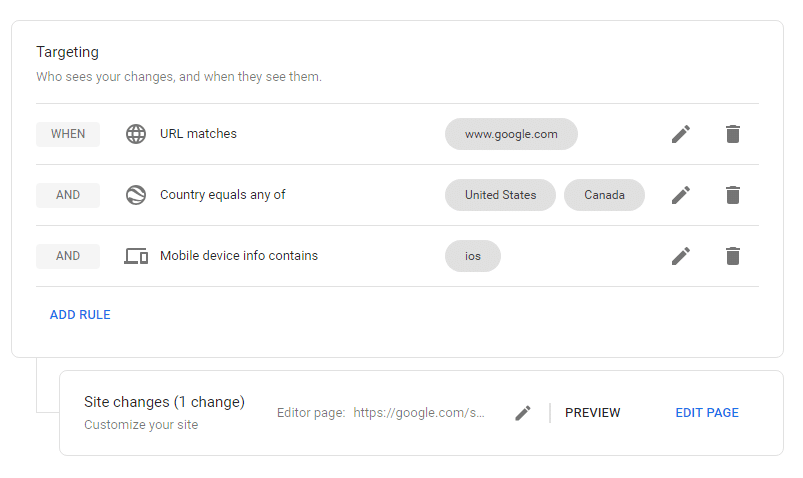Edit the Country equals rule
The image size is (803, 478).
coord(681,195)
